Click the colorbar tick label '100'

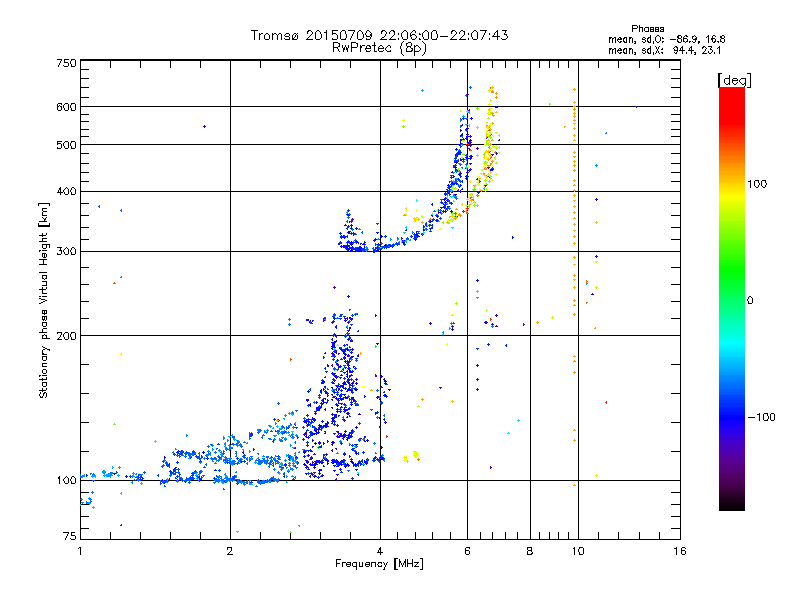point(757,184)
